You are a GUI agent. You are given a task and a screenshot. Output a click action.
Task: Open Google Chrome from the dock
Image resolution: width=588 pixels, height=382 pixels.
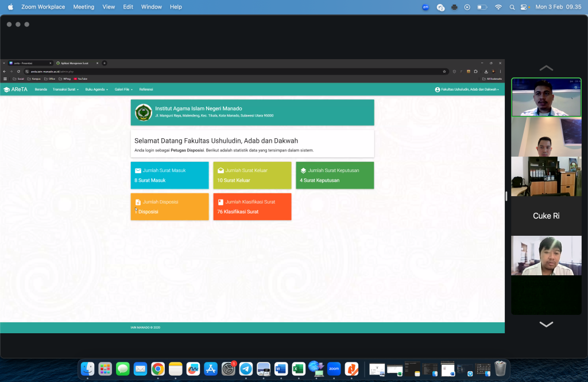pyautogui.click(x=158, y=369)
